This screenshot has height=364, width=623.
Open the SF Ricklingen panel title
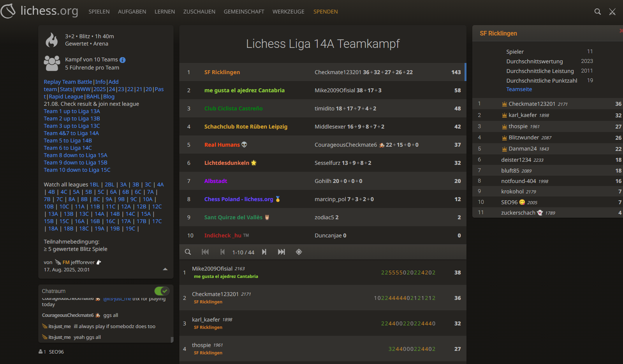pos(498,33)
